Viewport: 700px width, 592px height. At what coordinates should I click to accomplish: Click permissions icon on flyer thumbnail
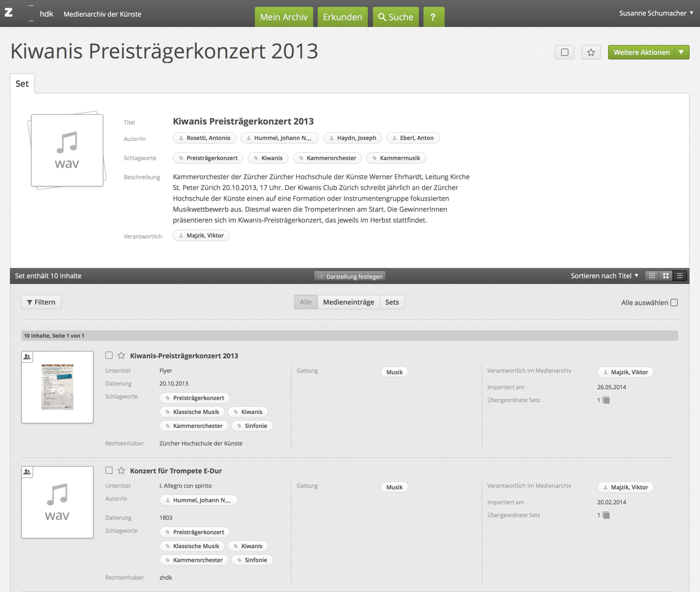point(27,357)
